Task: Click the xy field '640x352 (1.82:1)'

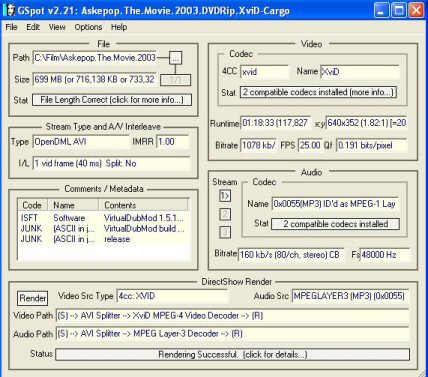Action: click(366, 123)
